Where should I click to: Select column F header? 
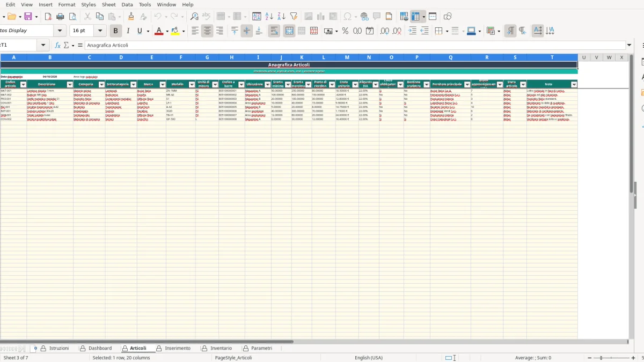[181, 57]
